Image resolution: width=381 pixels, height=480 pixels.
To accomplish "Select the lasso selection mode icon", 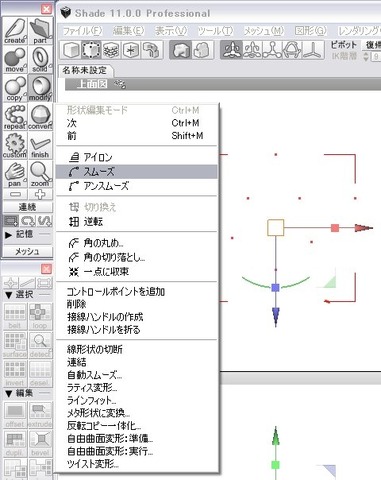I will tap(28, 221).
